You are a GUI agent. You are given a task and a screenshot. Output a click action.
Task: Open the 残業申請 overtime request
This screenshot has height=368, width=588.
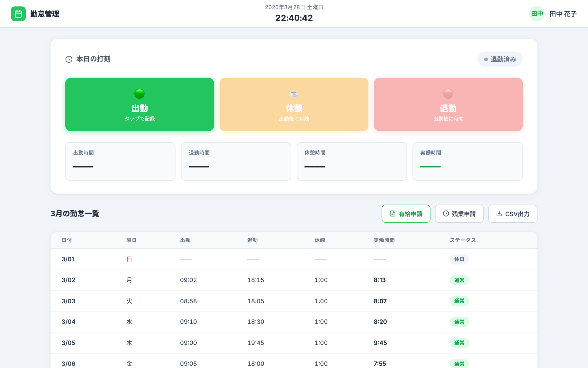click(459, 214)
